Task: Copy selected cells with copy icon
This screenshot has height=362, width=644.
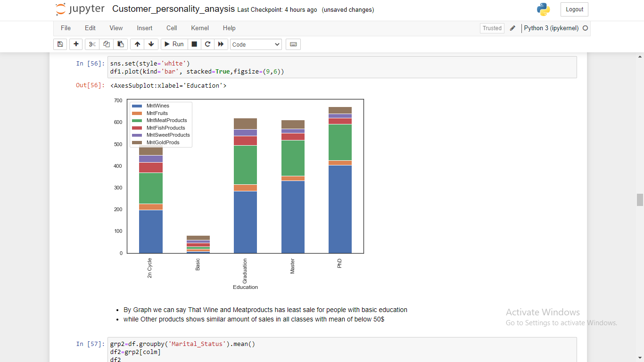Action: (106, 44)
